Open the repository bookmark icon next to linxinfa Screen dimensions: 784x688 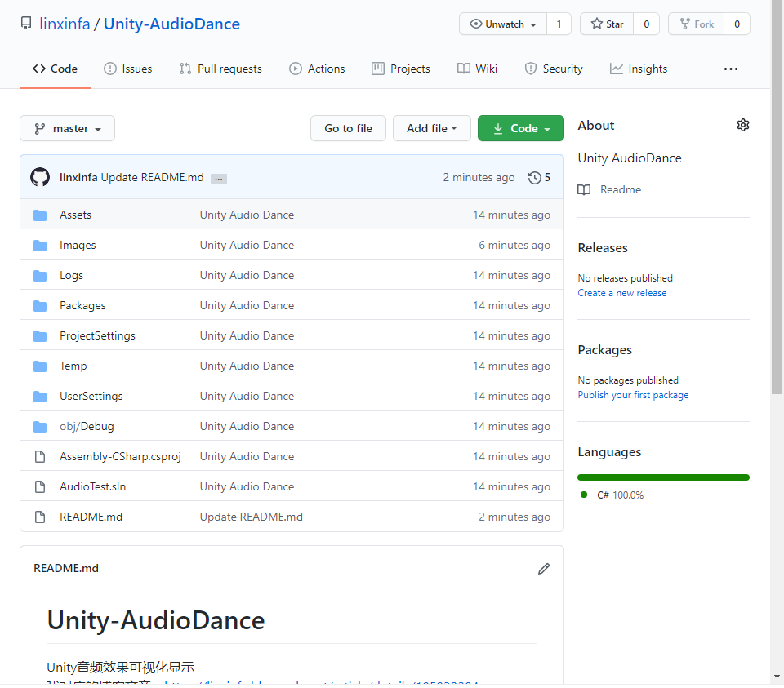click(25, 24)
